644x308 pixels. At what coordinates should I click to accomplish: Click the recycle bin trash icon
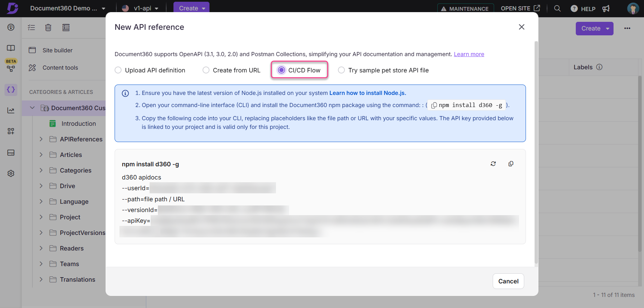[48, 27]
